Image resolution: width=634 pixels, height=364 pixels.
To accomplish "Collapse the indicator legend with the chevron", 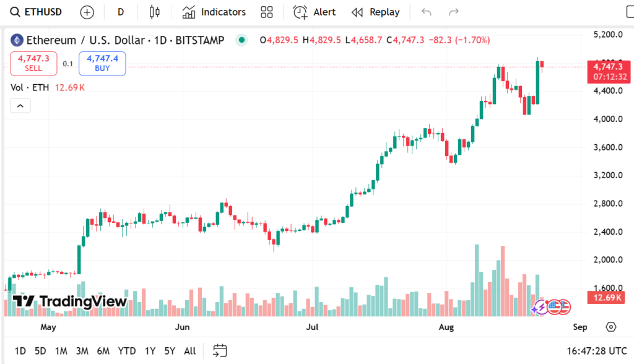I will click(x=20, y=106).
